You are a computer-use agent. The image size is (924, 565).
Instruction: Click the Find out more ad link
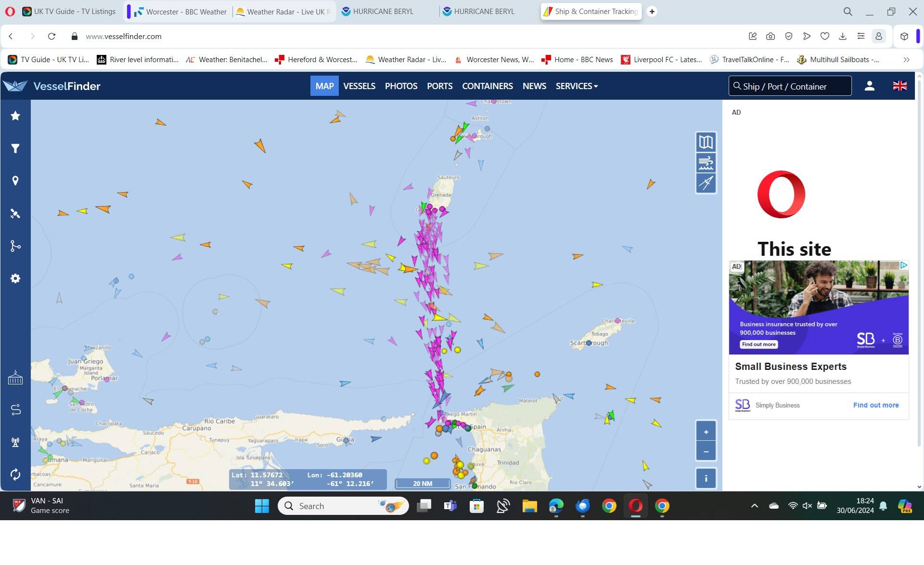click(875, 405)
